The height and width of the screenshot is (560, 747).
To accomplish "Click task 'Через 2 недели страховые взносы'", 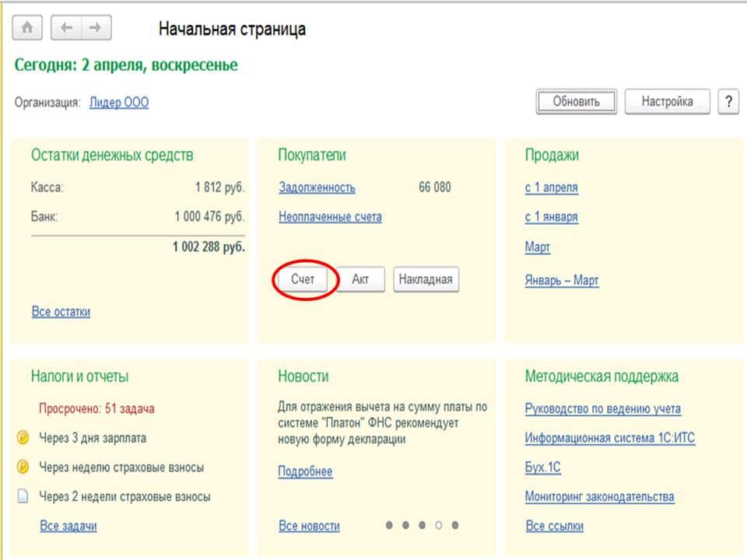I will coord(124,497).
